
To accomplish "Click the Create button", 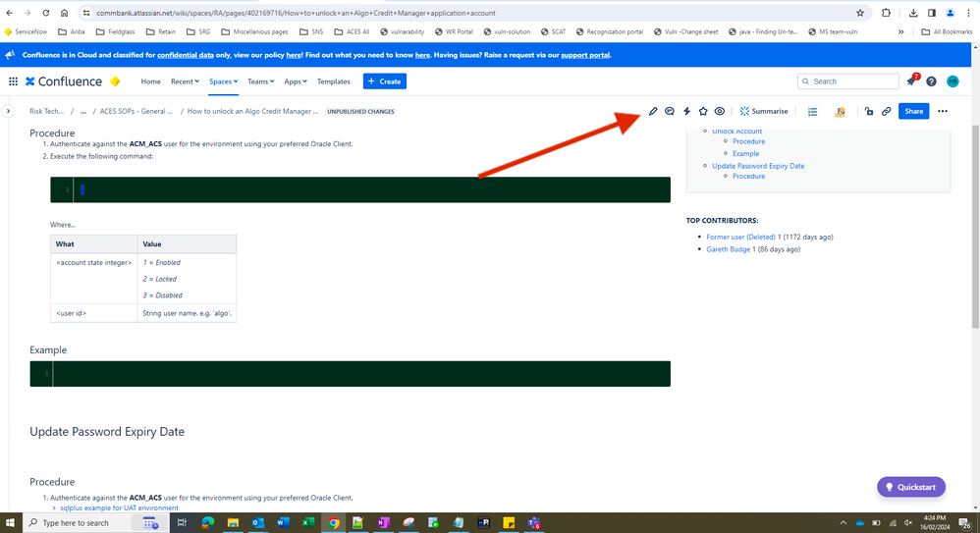I will click(384, 81).
